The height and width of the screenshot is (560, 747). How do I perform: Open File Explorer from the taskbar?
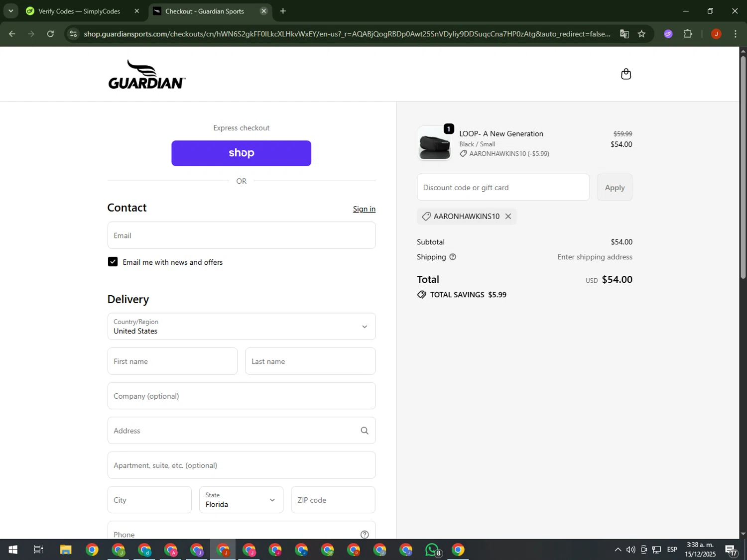coord(66,550)
